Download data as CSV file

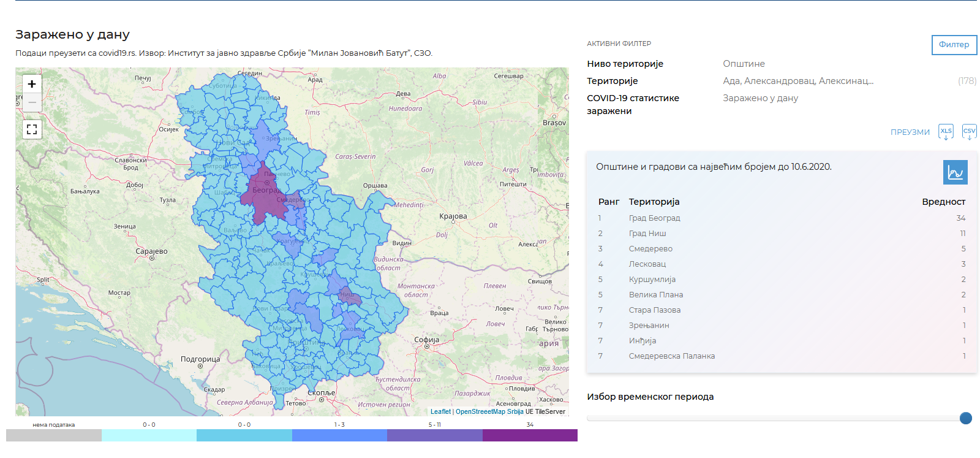coord(969,132)
